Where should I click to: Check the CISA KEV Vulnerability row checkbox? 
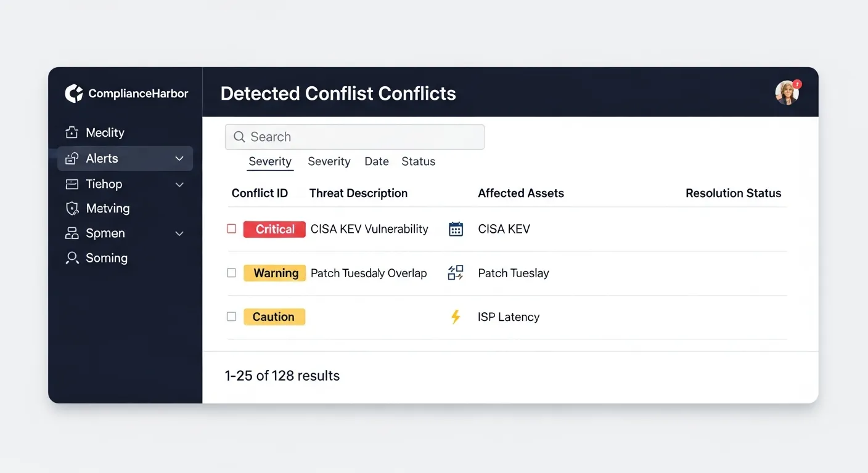231,228
